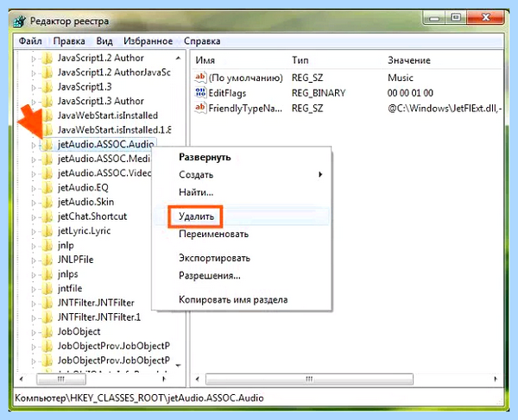Click folder icon of JavaScript1.3 key
The image size is (518, 420).
pos(47,87)
